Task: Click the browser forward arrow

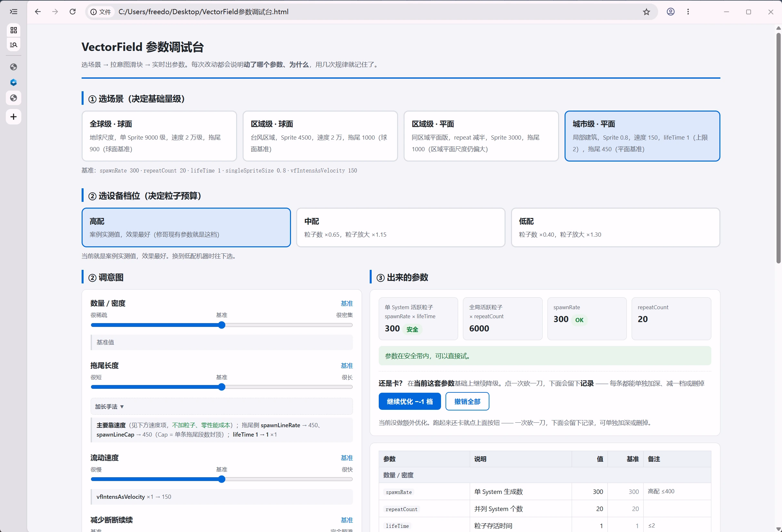Action: pyautogui.click(x=55, y=12)
